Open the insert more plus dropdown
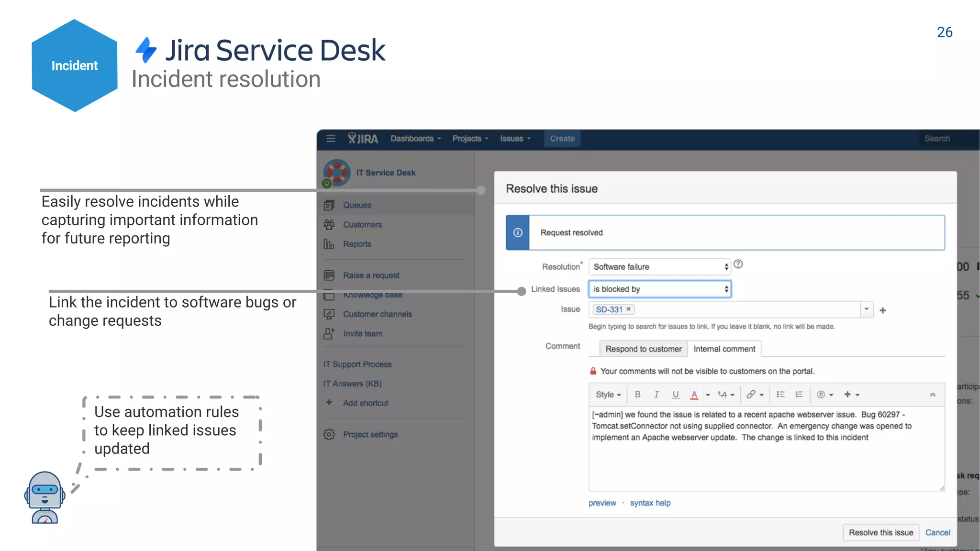Image resolution: width=980 pixels, height=551 pixels. 852,395
